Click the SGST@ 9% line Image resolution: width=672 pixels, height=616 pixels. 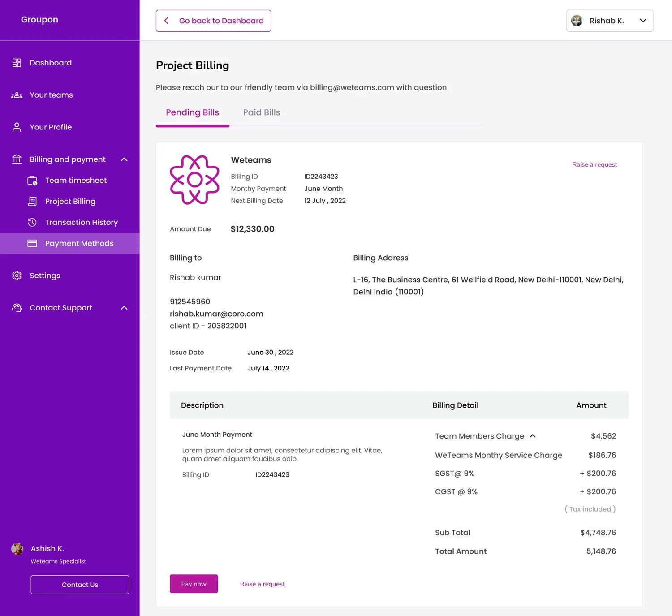(x=526, y=474)
